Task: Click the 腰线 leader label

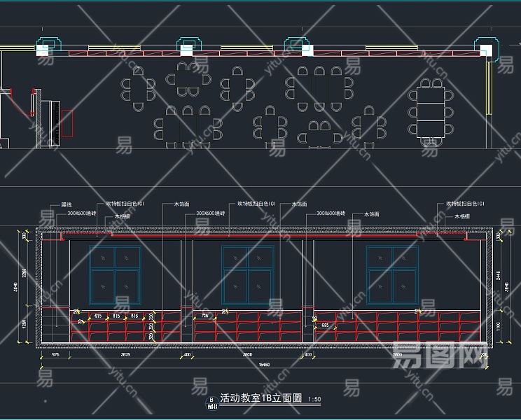Action: click(x=67, y=204)
